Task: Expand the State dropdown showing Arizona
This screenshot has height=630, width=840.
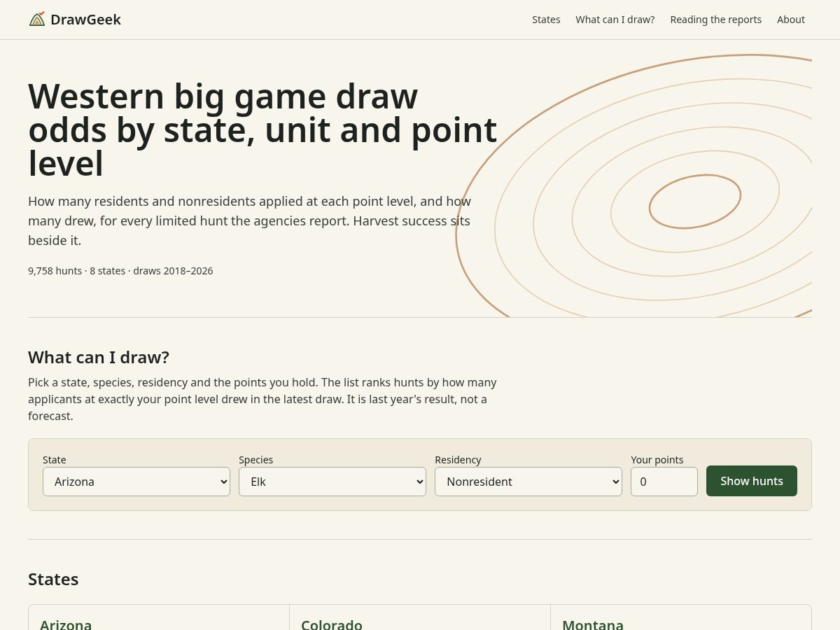Action: 136,482
